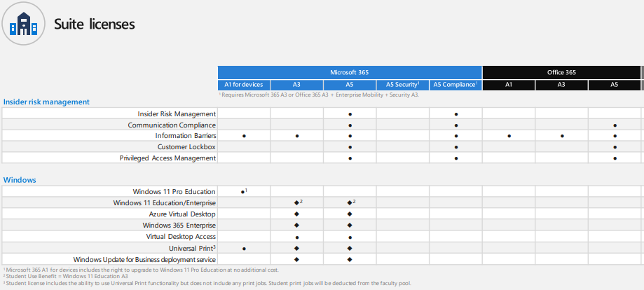Click the Office 365 black header band
This screenshot has width=644, height=290.
(561, 72)
